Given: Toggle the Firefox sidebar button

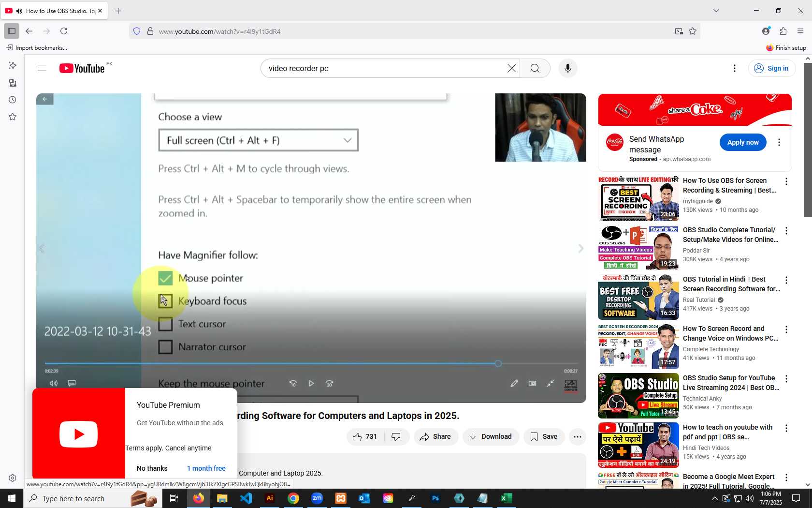Looking at the screenshot, I should tap(12, 31).
